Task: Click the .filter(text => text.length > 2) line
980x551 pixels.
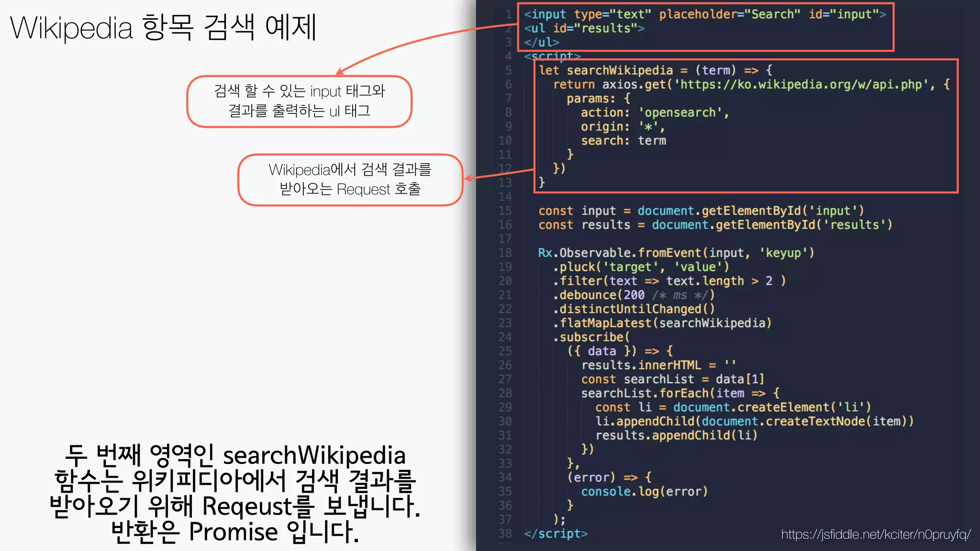Action: click(x=669, y=281)
